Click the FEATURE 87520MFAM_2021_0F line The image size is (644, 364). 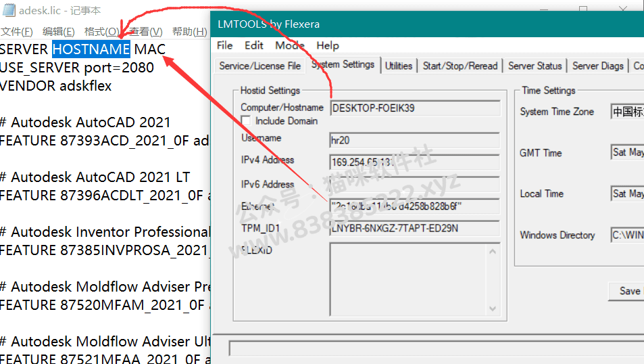pyautogui.click(x=105, y=305)
